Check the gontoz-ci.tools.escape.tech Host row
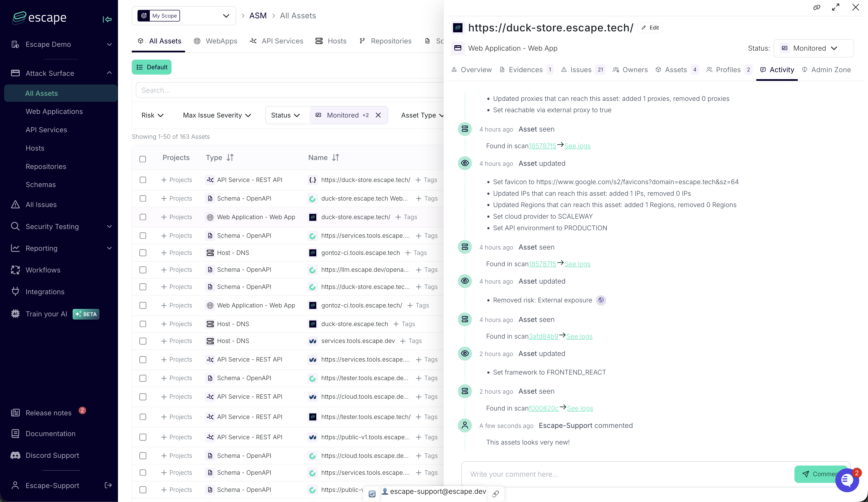The height and width of the screenshot is (502, 868). tap(143, 252)
